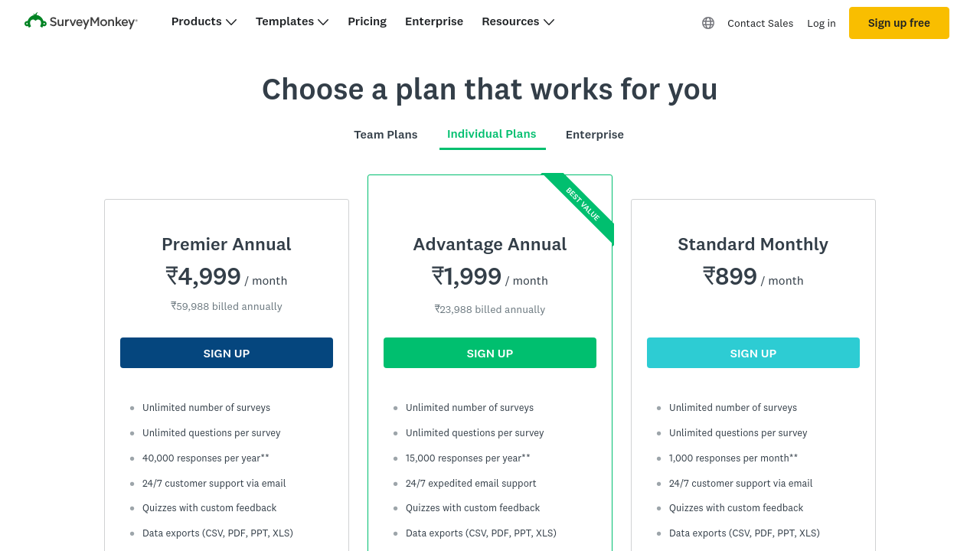
Task: Switch to the Enterprise plans tab
Action: tap(595, 135)
